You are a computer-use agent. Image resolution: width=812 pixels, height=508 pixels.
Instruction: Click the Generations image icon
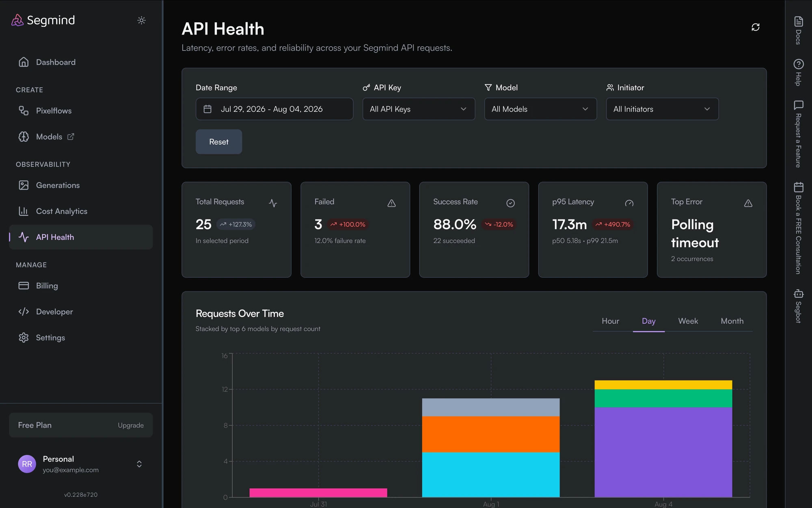coord(24,185)
